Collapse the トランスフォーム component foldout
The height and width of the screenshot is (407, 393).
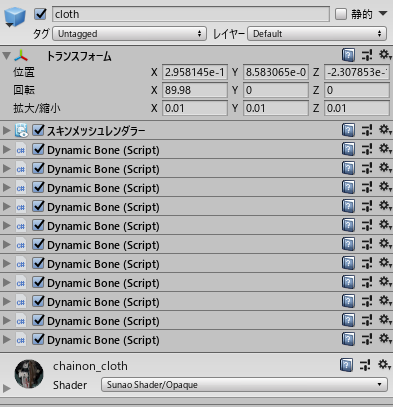click(6, 55)
